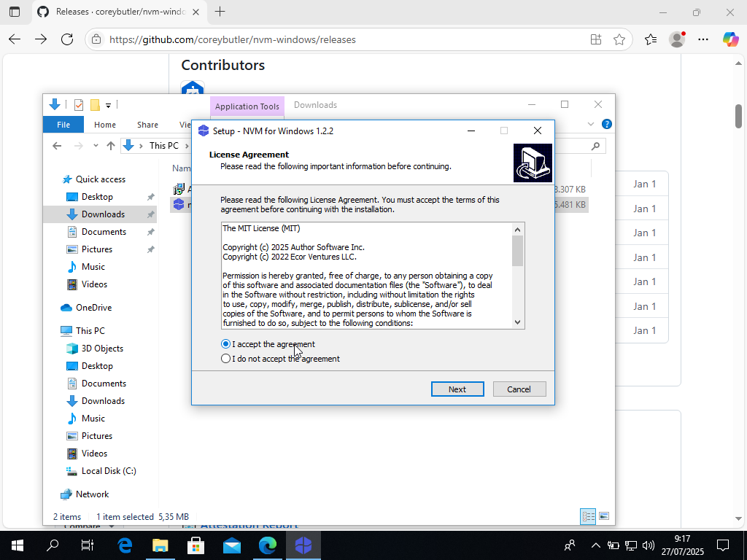
Task: Add this page to favorites star icon
Action: (619, 39)
